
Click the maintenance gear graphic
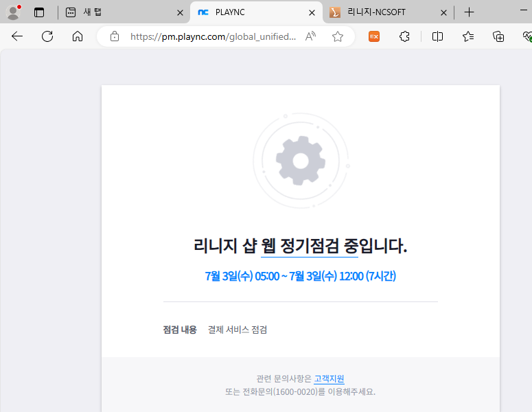(301, 161)
